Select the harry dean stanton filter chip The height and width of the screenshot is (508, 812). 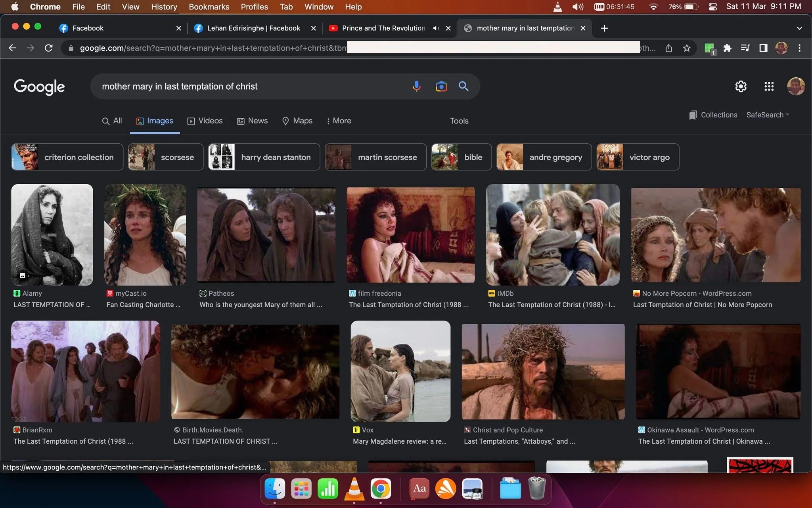264,157
